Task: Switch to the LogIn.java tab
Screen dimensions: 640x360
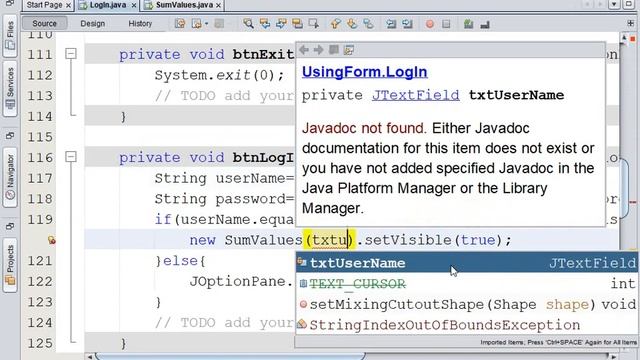Action: pyautogui.click(x=107, y=5)
